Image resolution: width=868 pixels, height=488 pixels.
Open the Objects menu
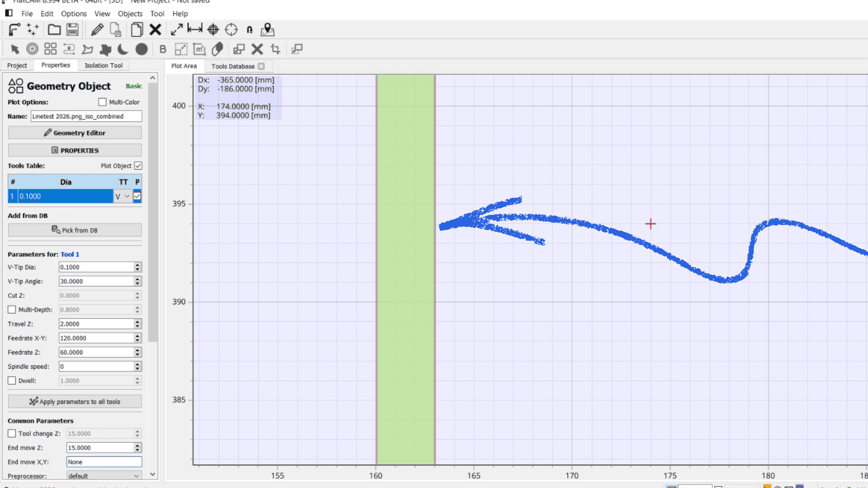130,14
